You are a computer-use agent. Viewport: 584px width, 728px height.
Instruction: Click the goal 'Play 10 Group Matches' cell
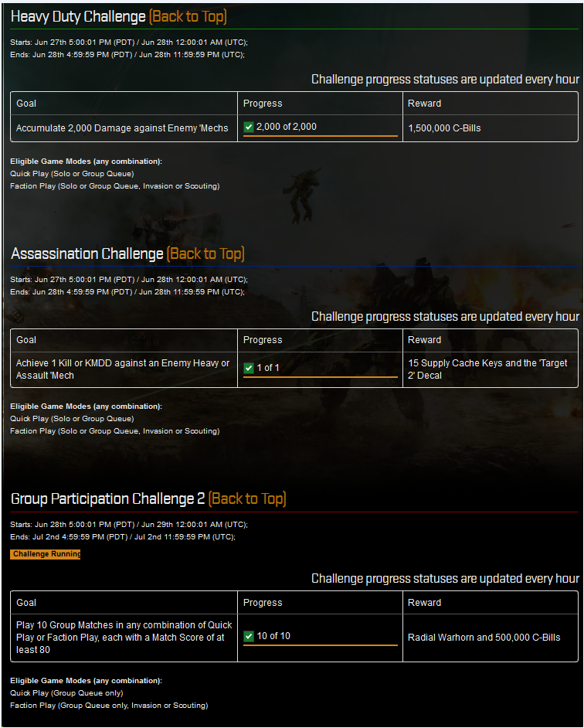[124, 638]
